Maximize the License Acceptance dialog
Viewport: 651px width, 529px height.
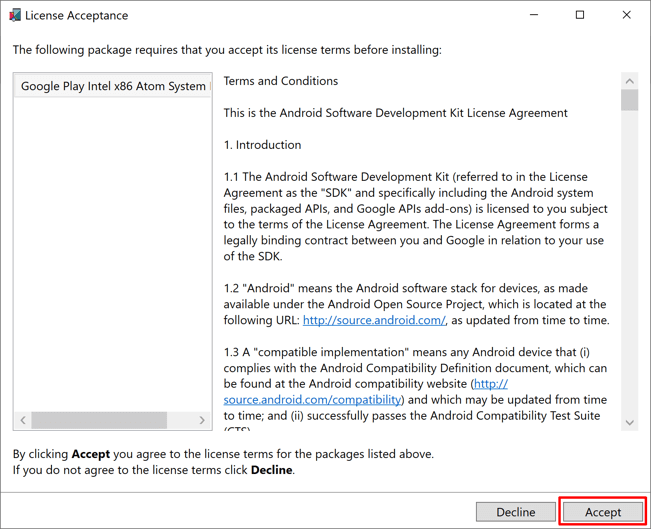[580, 15]
